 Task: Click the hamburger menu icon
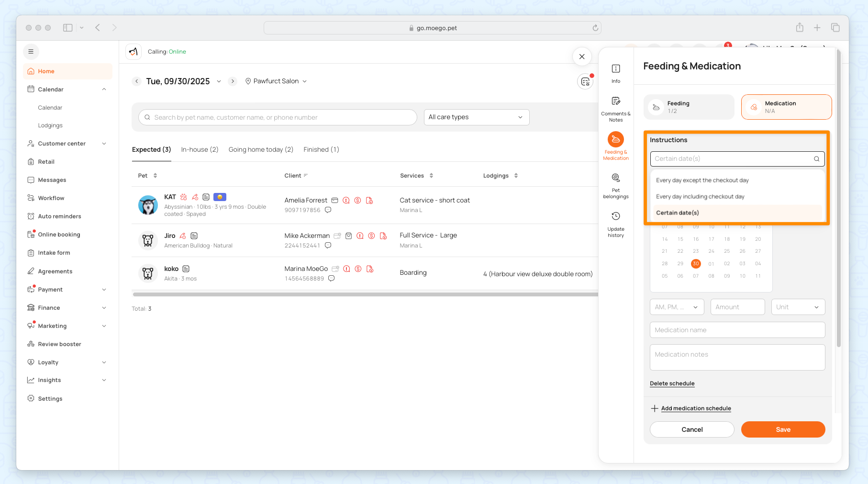31,52
